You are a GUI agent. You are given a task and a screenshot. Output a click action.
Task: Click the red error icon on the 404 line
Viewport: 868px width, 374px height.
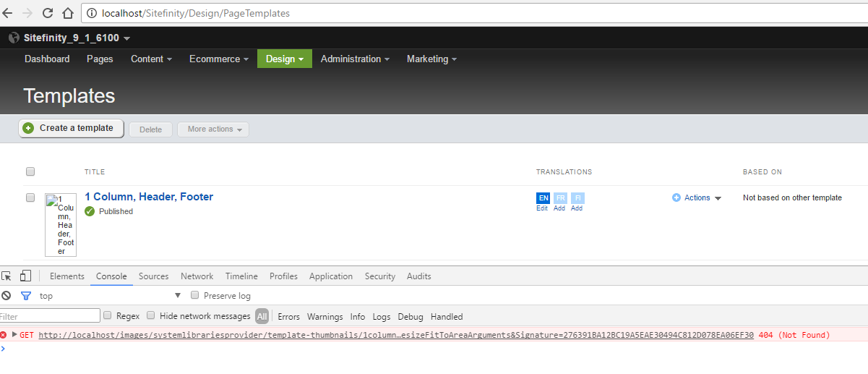(x=4, y=334)
